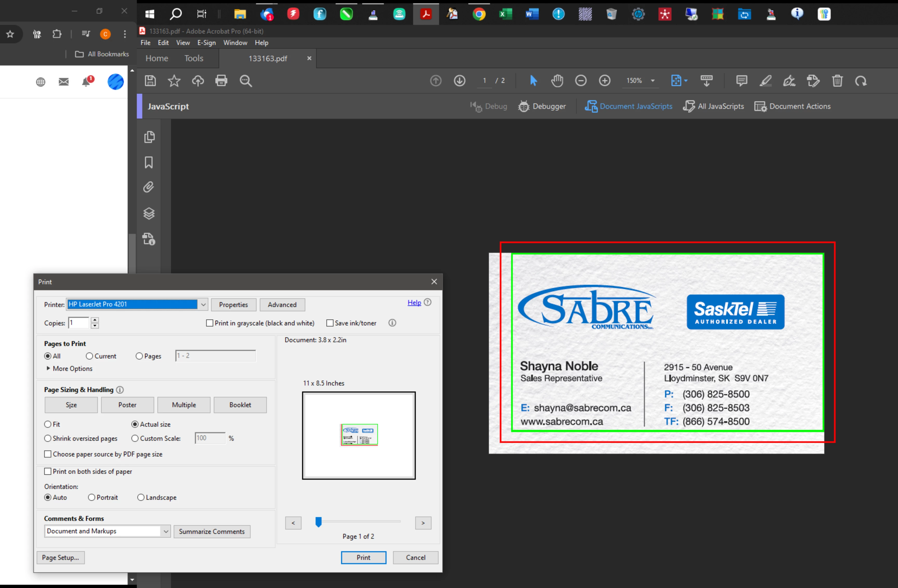Click the zoom out minus icon
Image resolution: width=898 pixels, height=588 pixels.
click(x=581, y=81)
